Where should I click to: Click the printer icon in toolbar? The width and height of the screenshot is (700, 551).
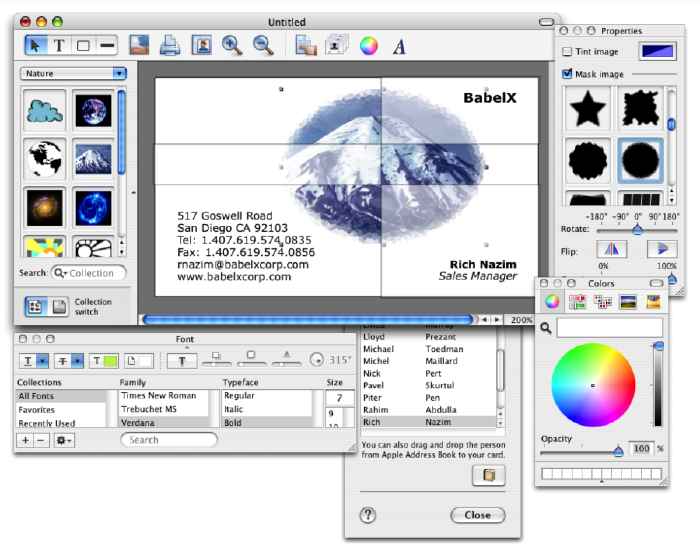[x=170, y=45]
